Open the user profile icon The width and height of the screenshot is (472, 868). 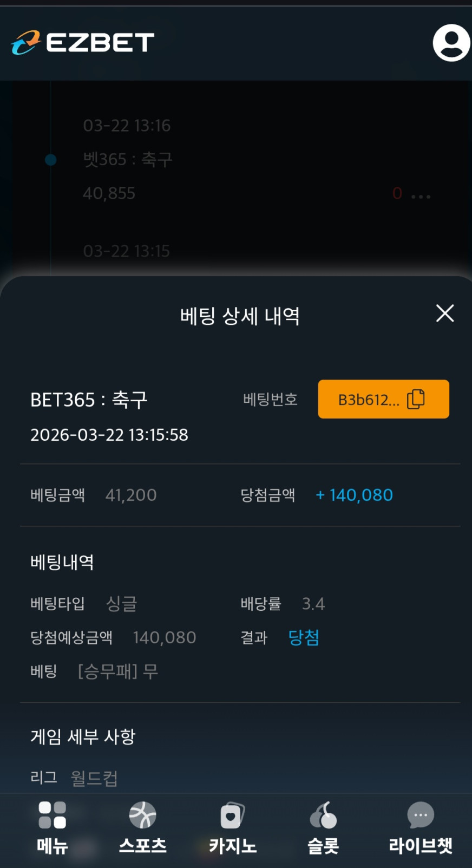point(451,43)
